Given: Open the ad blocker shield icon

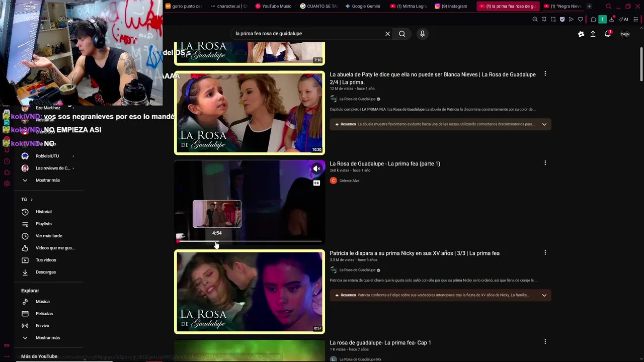Looking at the screenshot, I should (562, 19).
